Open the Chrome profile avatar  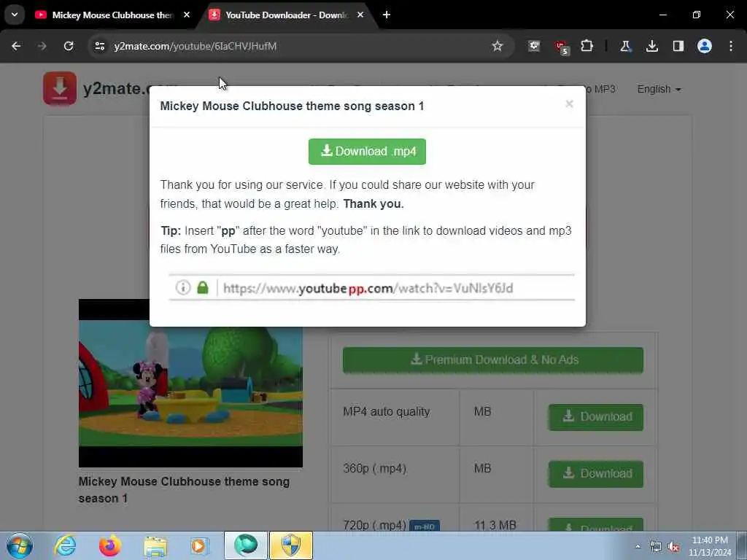point(704,46)
